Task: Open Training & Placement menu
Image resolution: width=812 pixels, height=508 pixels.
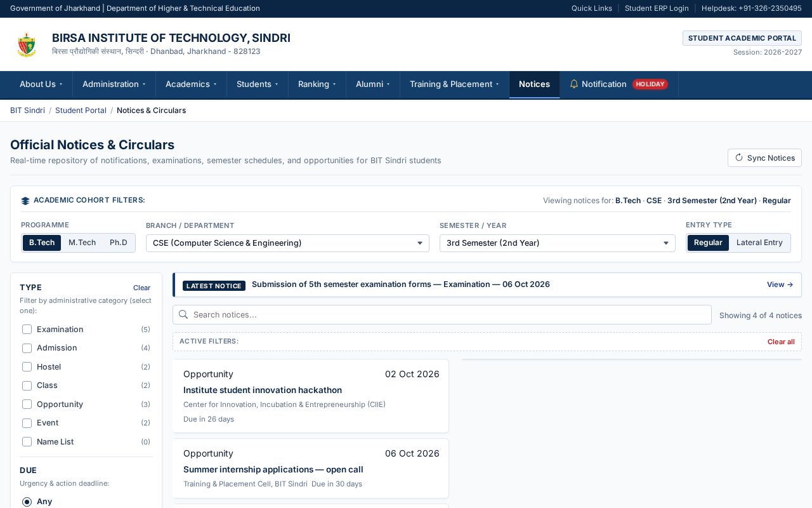Action: coord(454,84)
